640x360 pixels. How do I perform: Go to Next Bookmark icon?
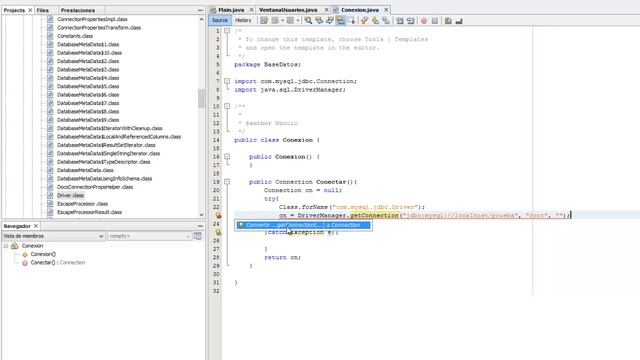375,20
